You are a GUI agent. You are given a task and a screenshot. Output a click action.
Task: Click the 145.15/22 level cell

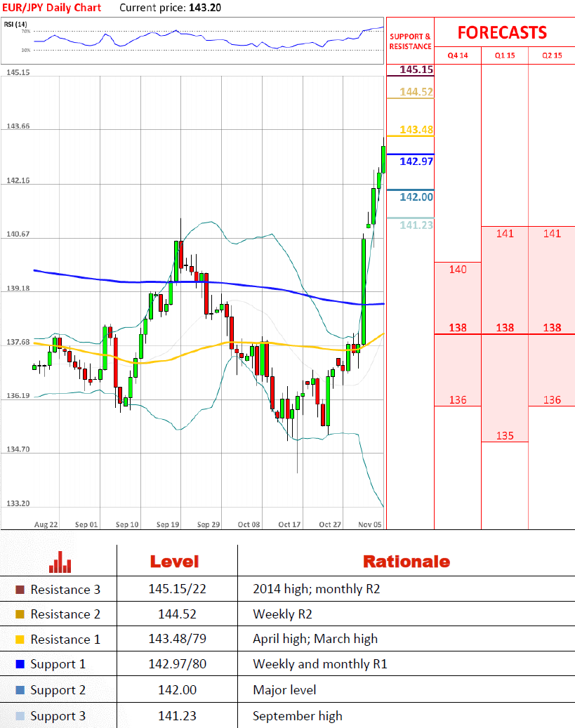177,589
